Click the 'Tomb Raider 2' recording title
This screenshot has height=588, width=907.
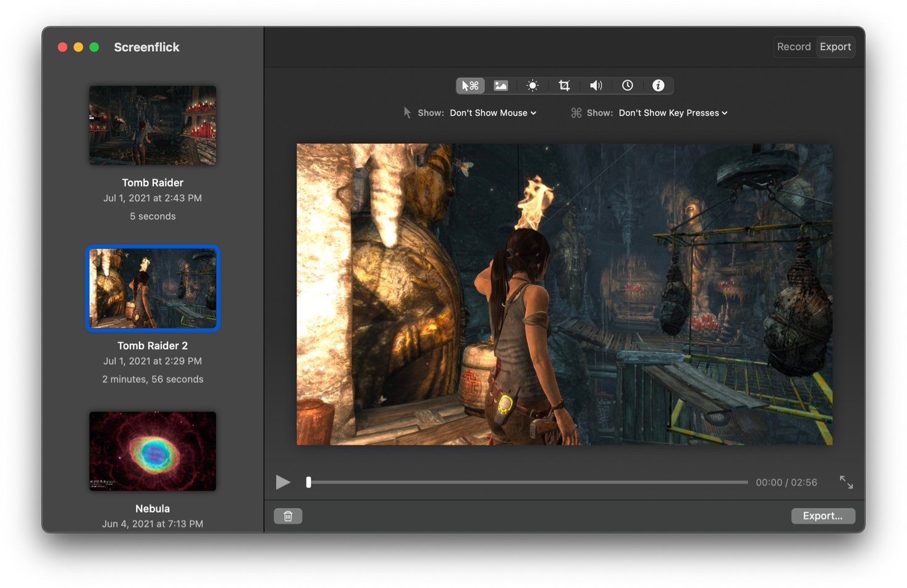(153, 346)
